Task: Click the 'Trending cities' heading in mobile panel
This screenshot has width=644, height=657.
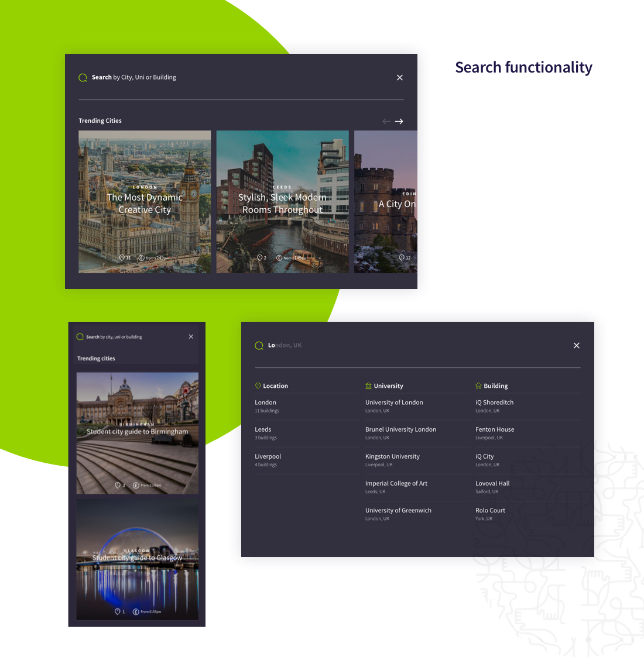Action: [x=96, y=359]
